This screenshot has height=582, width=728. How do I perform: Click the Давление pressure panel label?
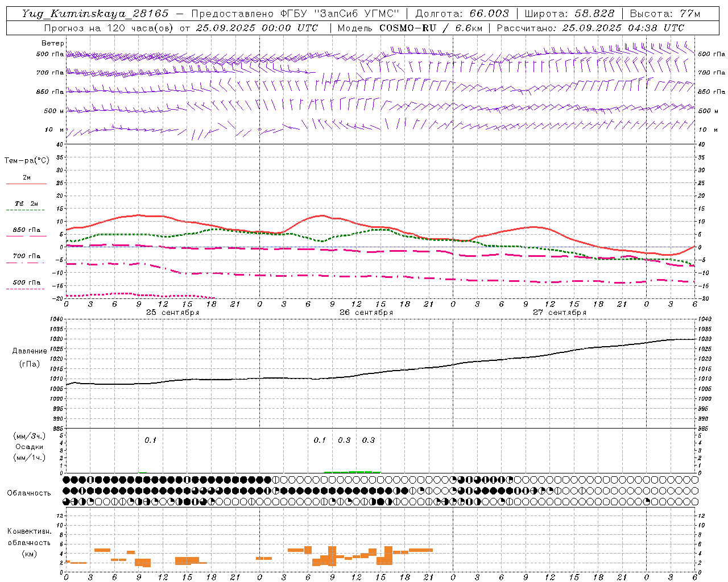(30, 351)
